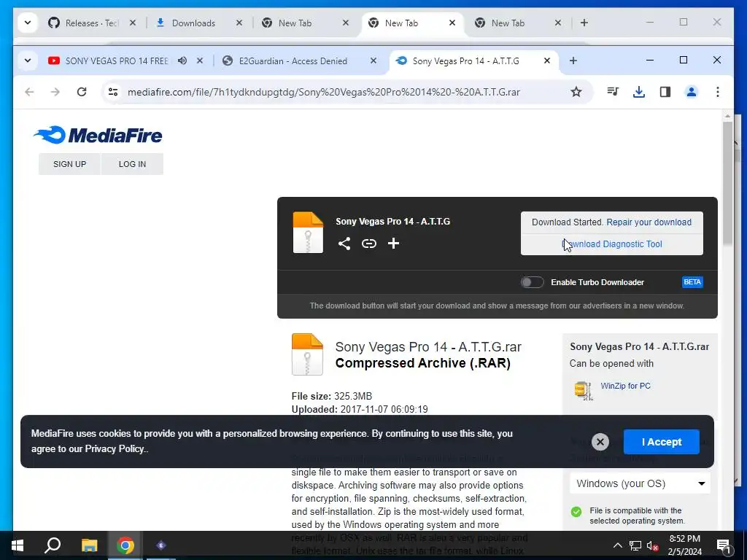Click the BETA badge
Screen dimensions: 747x560
[692, 282]
